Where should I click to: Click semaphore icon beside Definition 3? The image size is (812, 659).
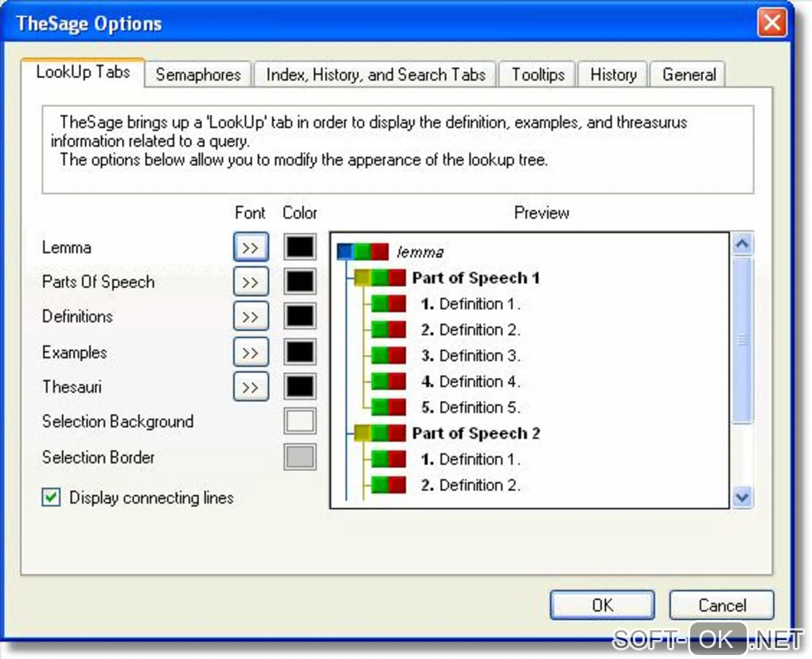click(389, 355)
